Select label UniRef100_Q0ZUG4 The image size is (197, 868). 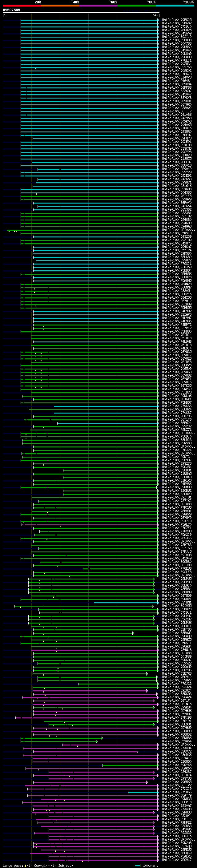click(177, 64)
